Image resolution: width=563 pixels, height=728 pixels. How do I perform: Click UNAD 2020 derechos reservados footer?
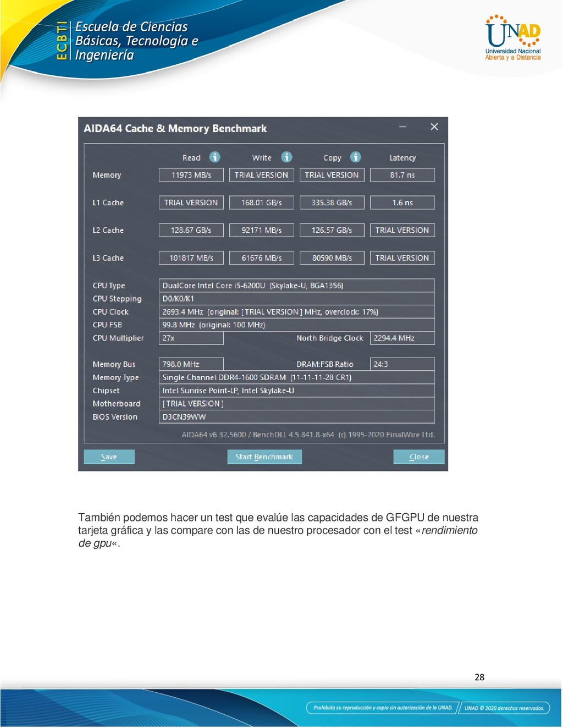pyautogui.click(x=504, y=708)
